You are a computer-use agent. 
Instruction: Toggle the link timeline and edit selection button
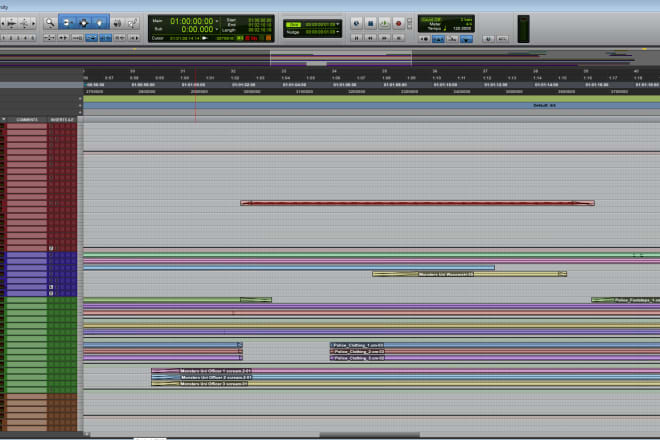pyautogui.click(x=92, y=37)
